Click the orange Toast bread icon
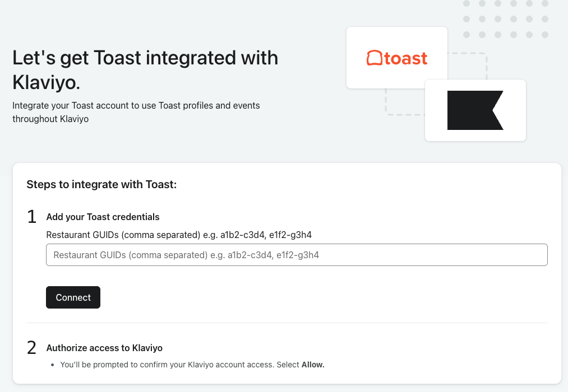568x392 pixels. pos(375,58)
